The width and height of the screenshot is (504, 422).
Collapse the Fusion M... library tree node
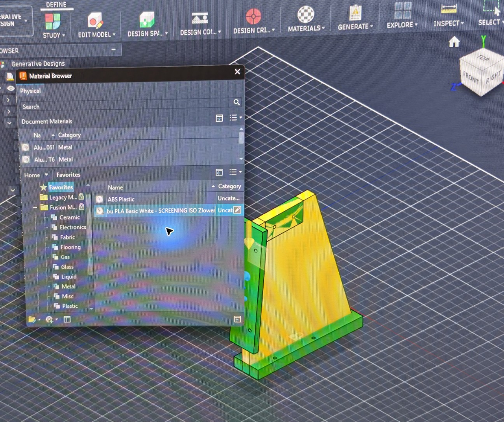pos(35,207)
